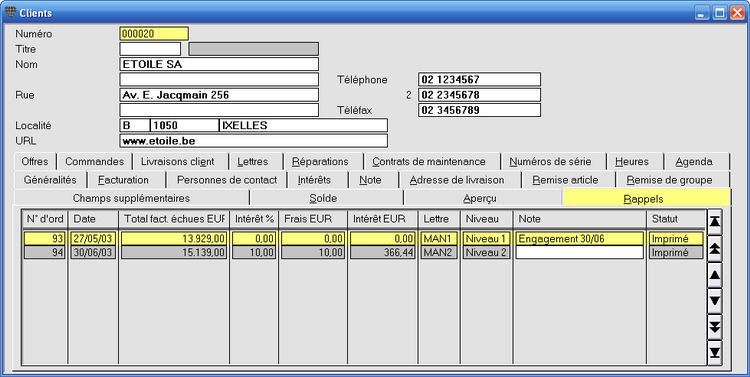
Task: Click the URL field www.etoile.be
Action: coord(254,141)
